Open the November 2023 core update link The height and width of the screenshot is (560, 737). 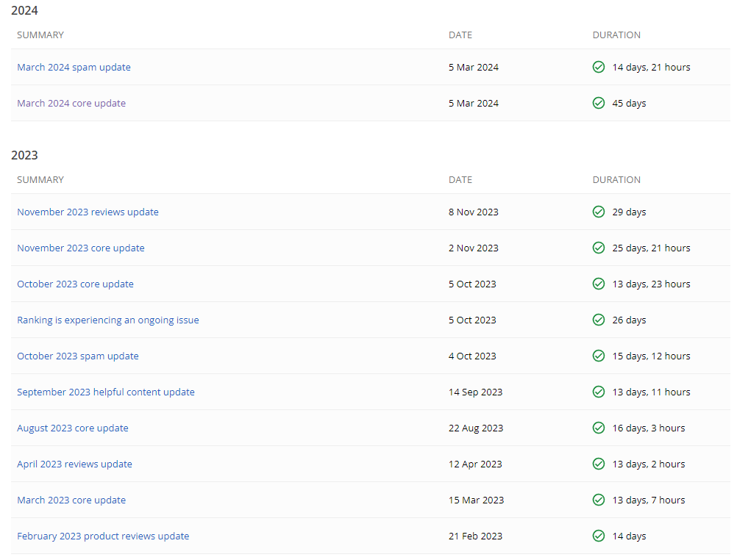pyautogui.click(x=81, y=248)
